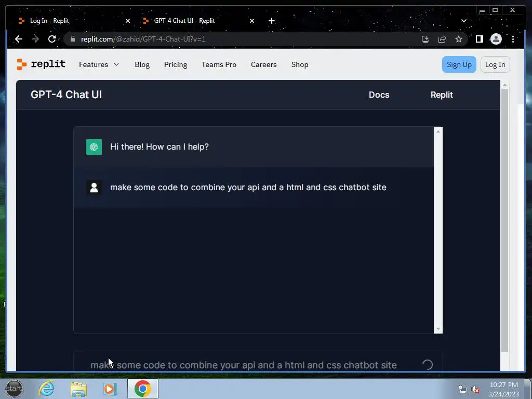Click the muted volume icon in the tray

click(476, 390)
